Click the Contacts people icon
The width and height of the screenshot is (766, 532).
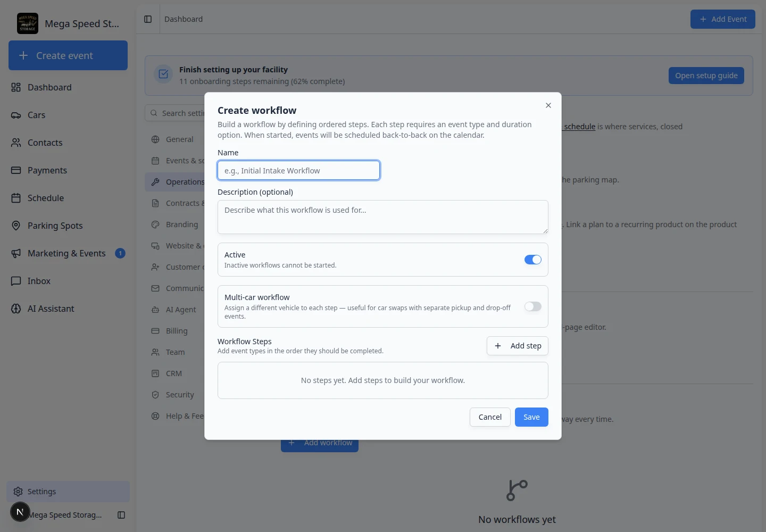pos(16,143)
